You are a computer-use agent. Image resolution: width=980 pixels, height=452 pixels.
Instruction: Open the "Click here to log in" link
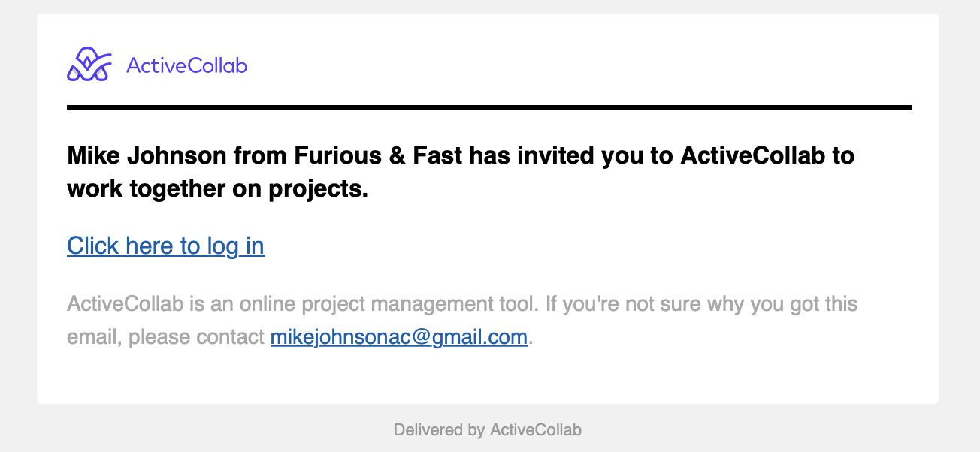tap(165, 246)
